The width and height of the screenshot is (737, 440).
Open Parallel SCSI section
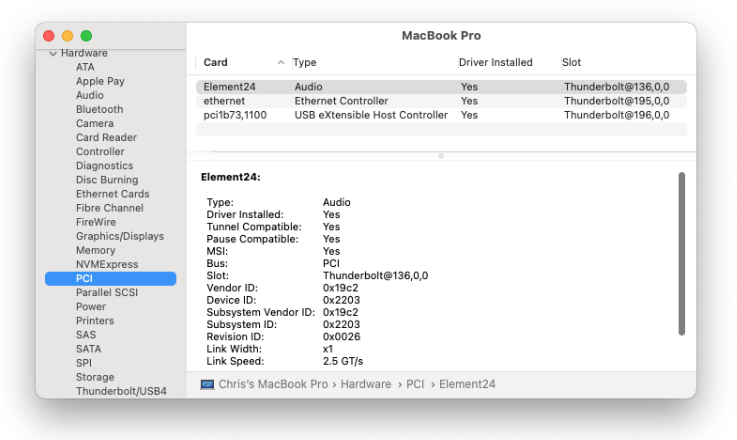click(x=107, y=293)
